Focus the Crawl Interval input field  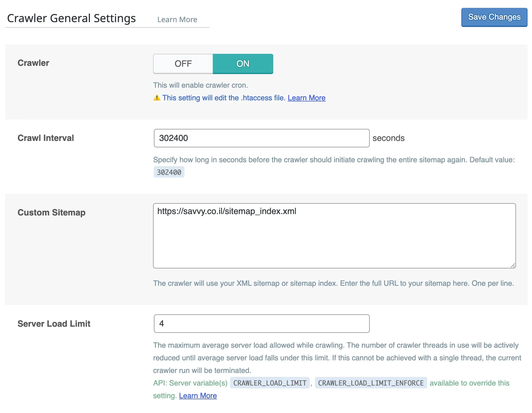tap(262, 138)
